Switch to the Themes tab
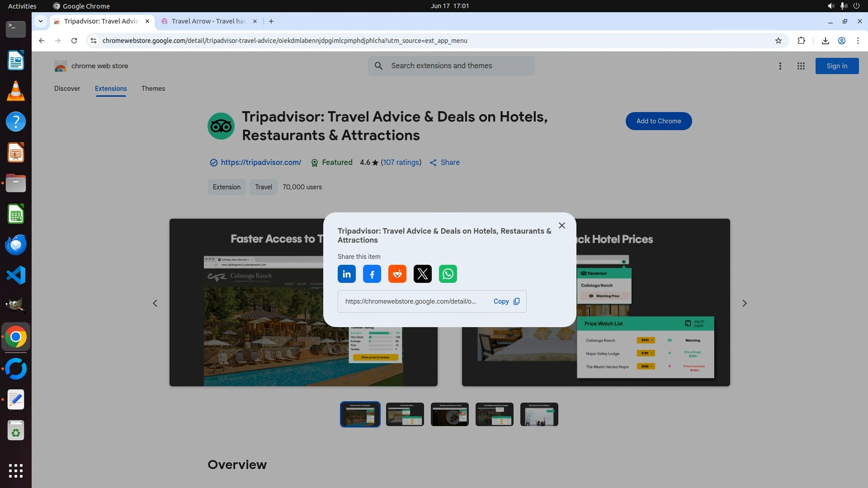This screenshot has height=488, width=868. coord(153,89)
